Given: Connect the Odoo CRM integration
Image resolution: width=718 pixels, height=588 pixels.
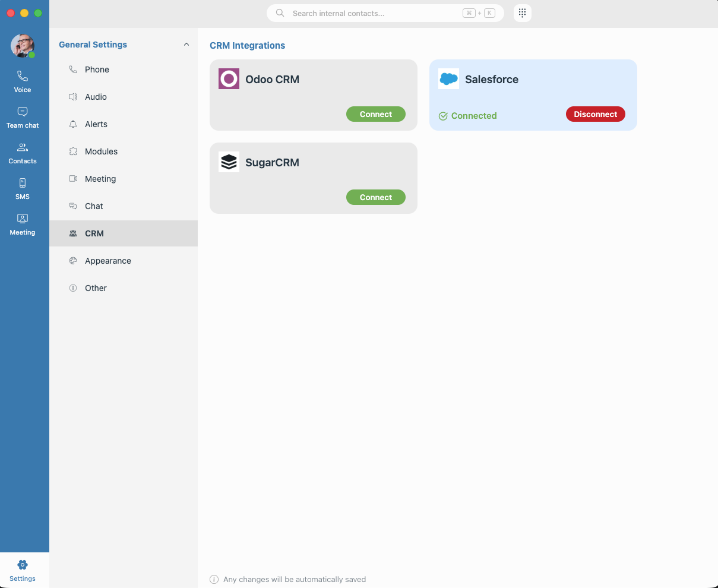Looking at the screenshot, I should coord(375,113).
